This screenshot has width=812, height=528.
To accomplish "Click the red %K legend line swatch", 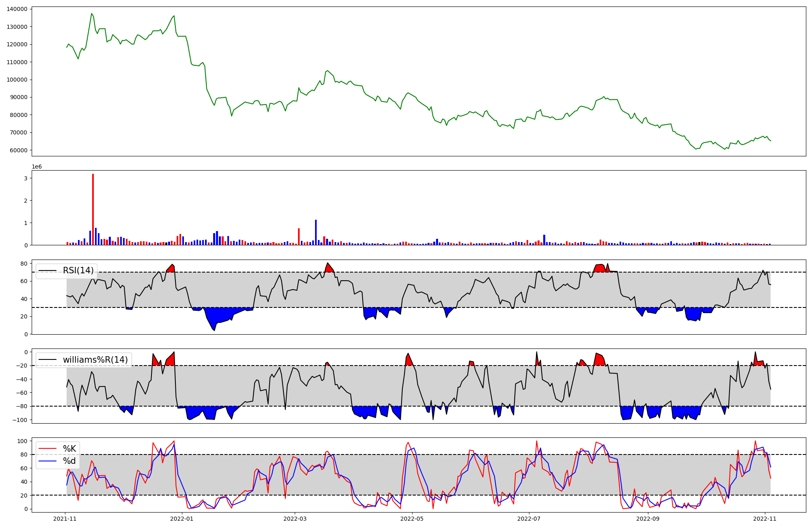I will [48, 449].
